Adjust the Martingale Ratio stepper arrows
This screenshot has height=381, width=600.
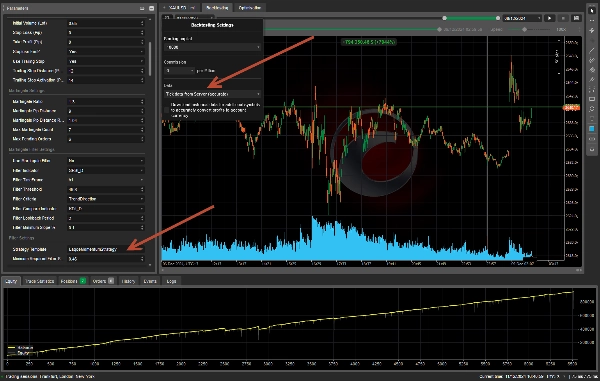tap(142, 101)
